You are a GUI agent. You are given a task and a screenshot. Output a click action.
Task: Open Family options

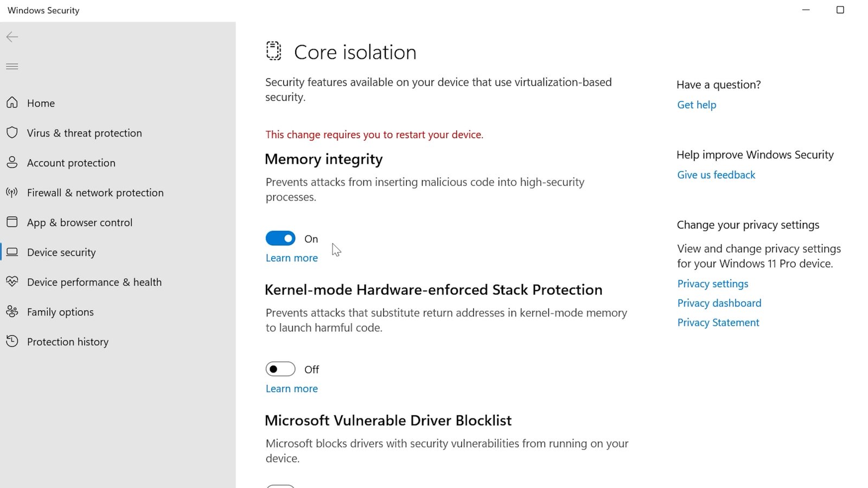pyautogui.click(x=60, y=312)
